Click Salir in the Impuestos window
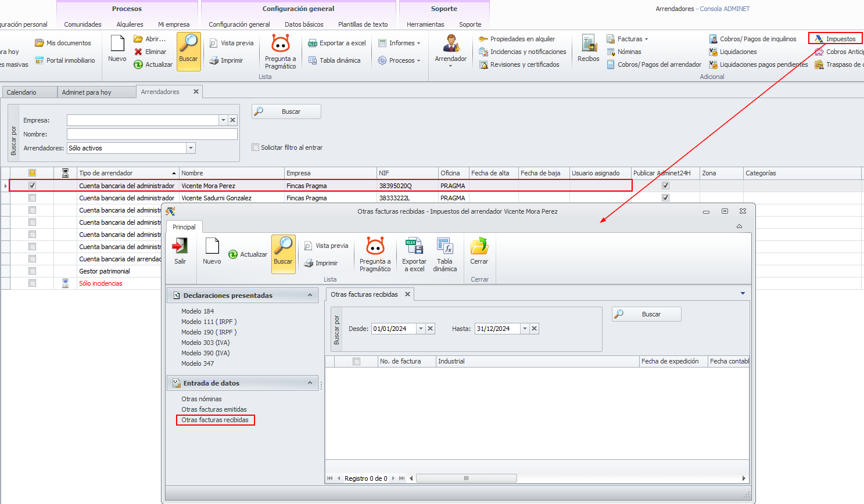Image resolution: width=864 pixels, height=504 pixels. pos(180,251)
